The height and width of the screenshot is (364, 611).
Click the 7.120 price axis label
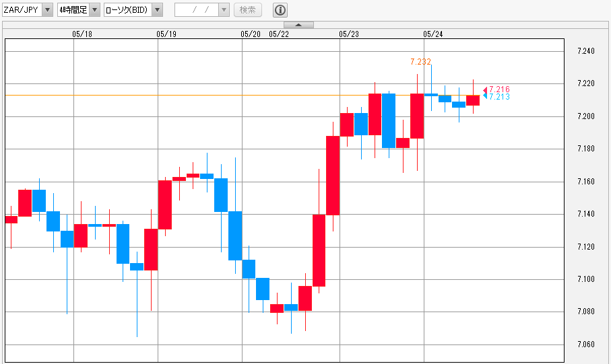586,246
